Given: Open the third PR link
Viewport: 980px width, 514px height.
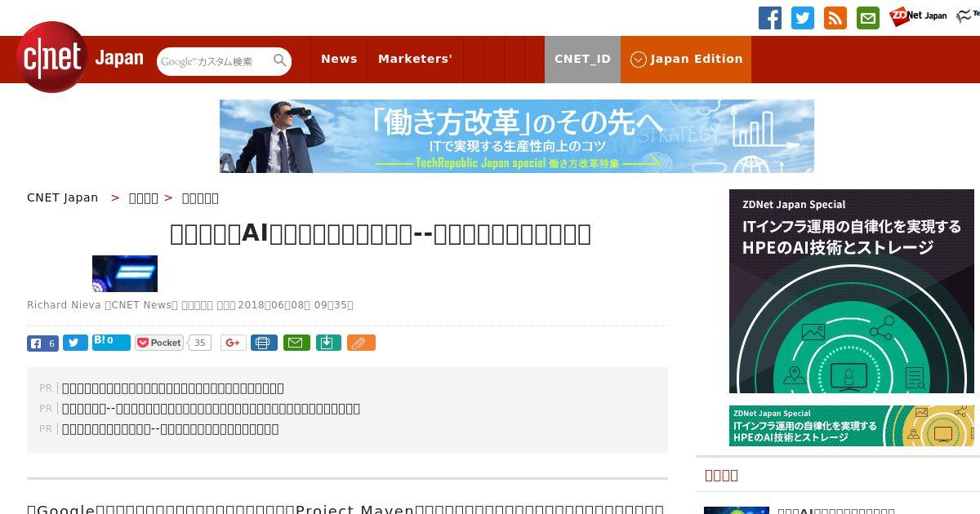Looking at the screenshot, I should point(170,429).
